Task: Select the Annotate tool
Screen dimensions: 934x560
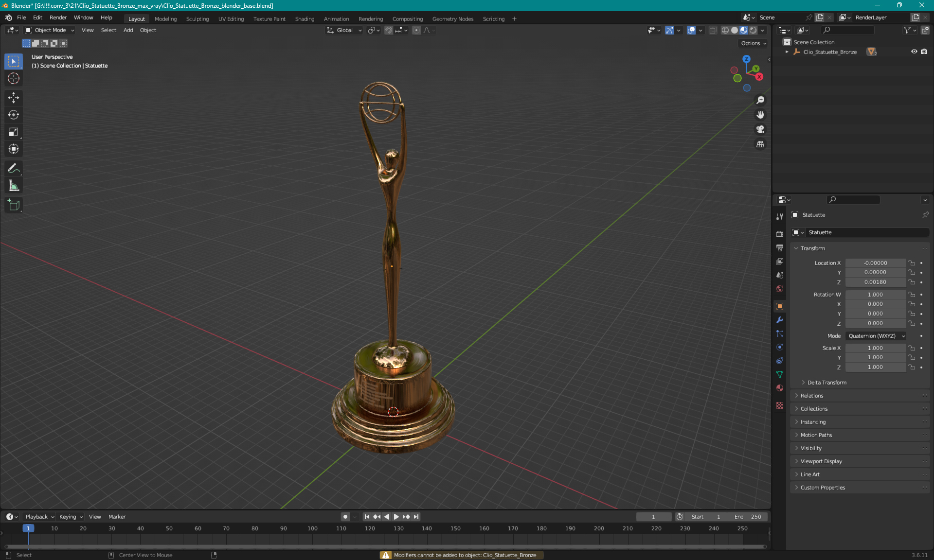Action: (x=14, y=169)
